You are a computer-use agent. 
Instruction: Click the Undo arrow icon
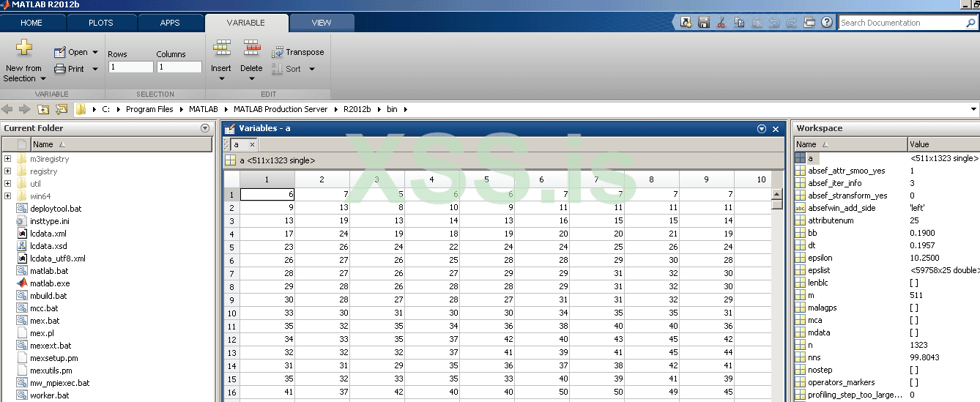pos(774,23)
